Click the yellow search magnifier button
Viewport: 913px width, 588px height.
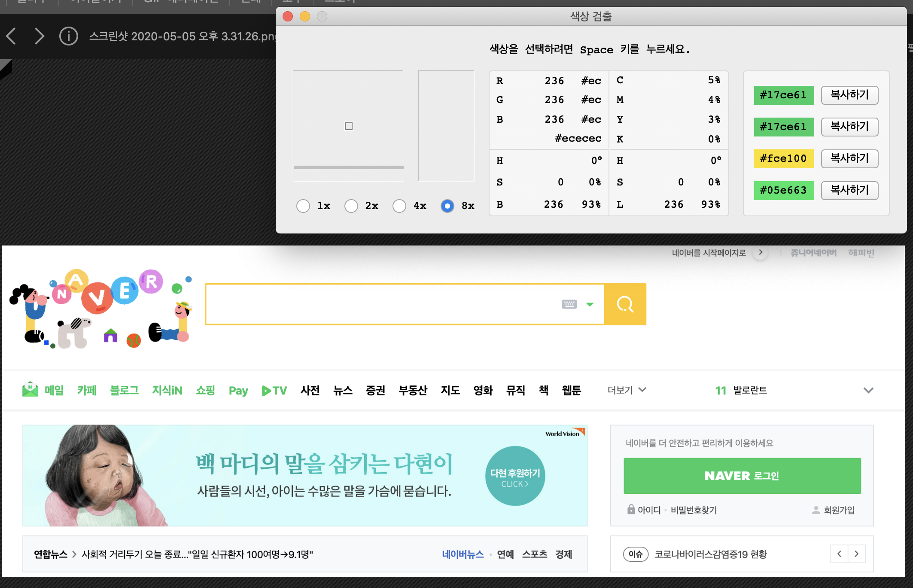click(625, 304)
